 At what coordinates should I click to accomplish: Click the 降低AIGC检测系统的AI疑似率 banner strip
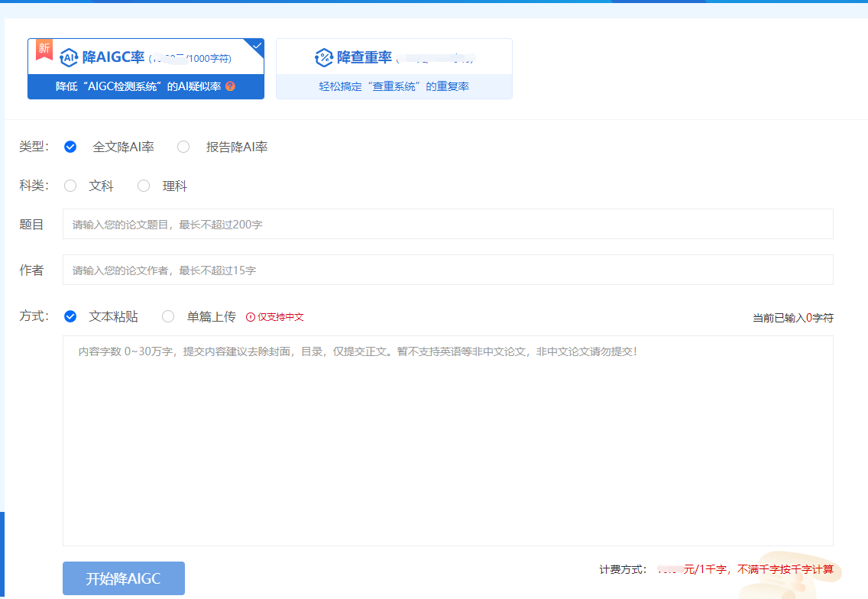(146, 86)
